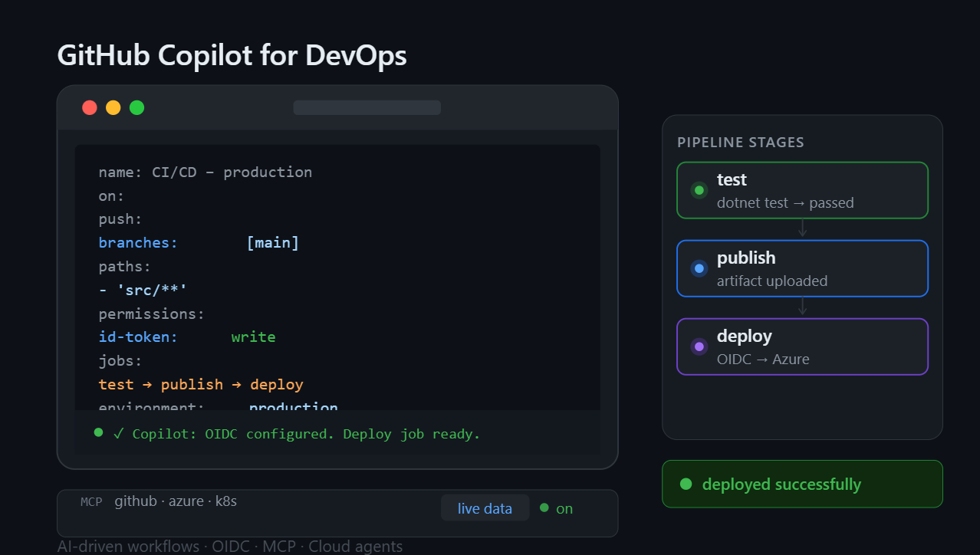The height and width of the screenshot is (555, 980).
Task: Click 'artifact uploaded' subtitle
Action: point(772,281)
